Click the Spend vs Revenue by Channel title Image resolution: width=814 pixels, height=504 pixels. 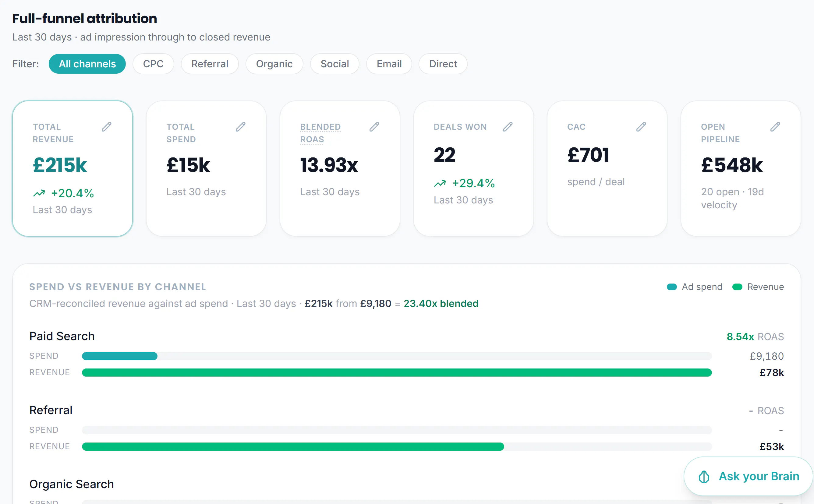[118, 287]
